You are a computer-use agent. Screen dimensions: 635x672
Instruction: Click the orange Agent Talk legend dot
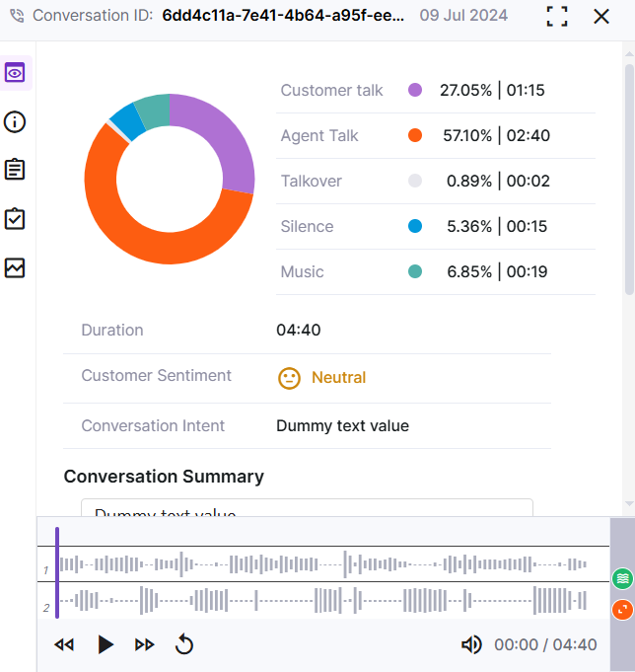415,135
